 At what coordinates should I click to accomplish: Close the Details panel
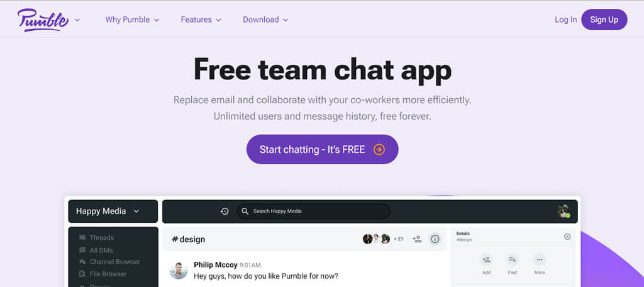[x=567, y=237]
